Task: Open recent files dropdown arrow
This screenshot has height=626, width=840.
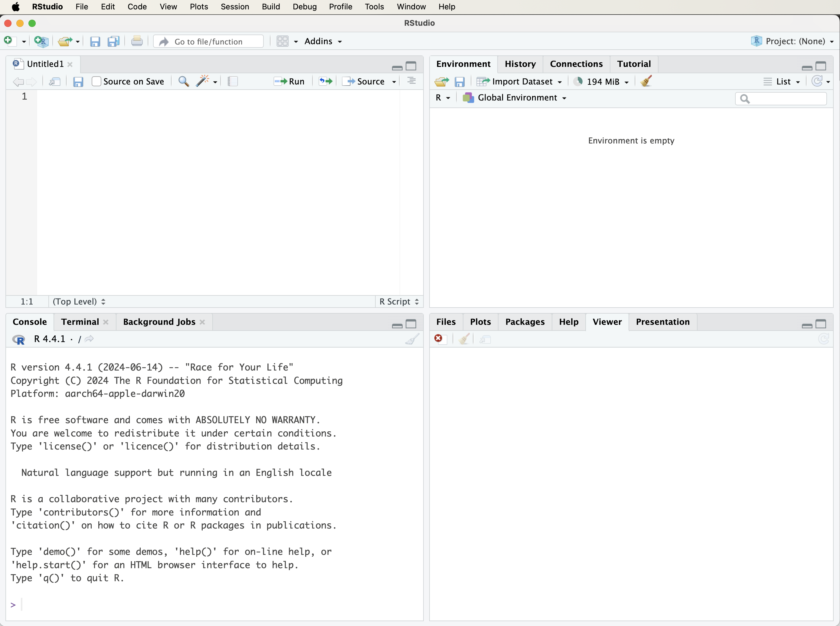Action: coord(78,42)
